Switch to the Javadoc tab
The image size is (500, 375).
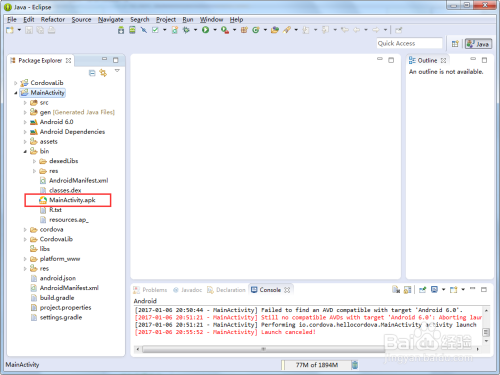click(x=188, y=290)
